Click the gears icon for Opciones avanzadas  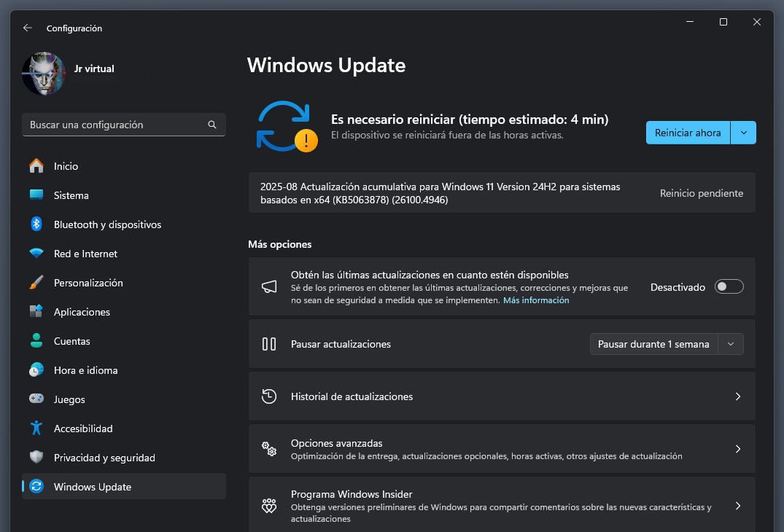(269, 449)
